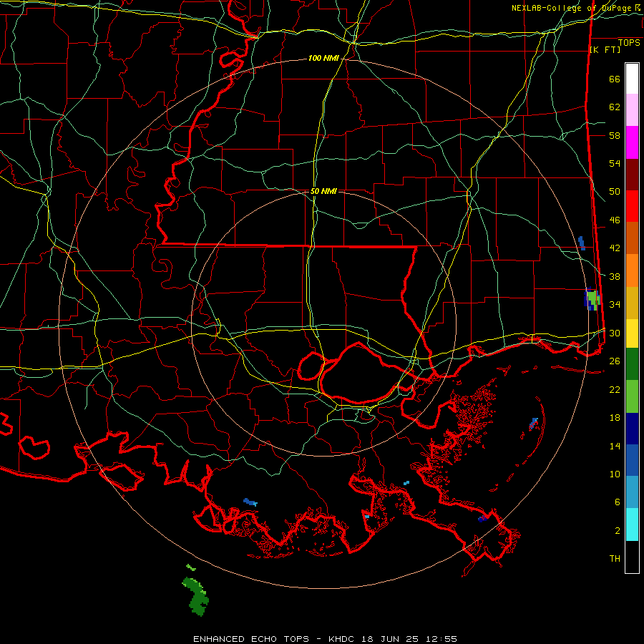644x644 pixels.
Task: Click the navy 18 kft legend swatch
Action: 632,429
